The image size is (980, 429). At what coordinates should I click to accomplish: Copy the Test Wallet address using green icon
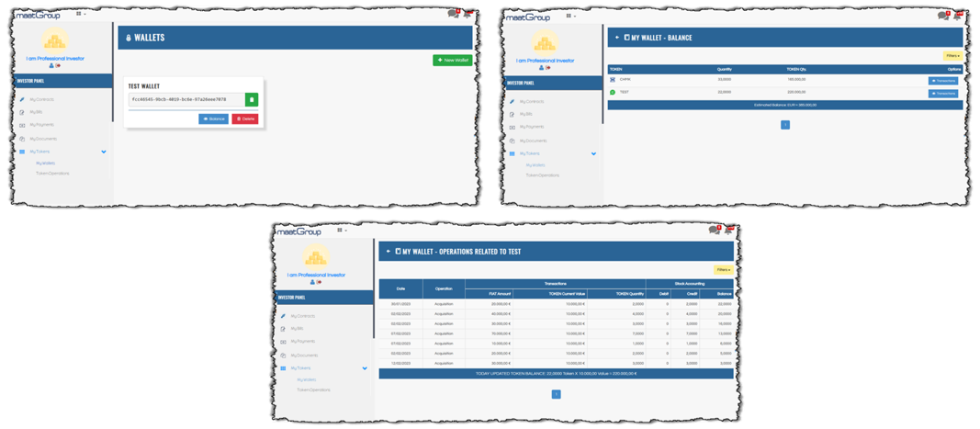coord(252,100)
